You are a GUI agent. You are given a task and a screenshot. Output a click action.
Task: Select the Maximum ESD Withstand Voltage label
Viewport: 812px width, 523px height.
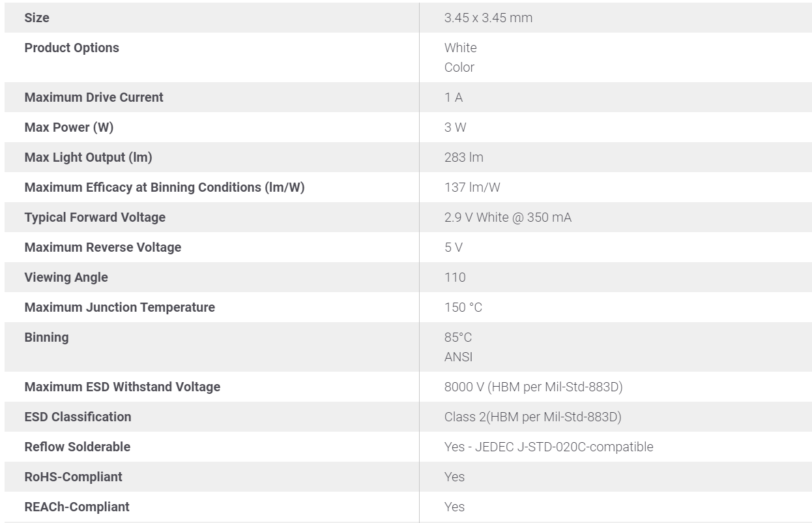point(122,387)
